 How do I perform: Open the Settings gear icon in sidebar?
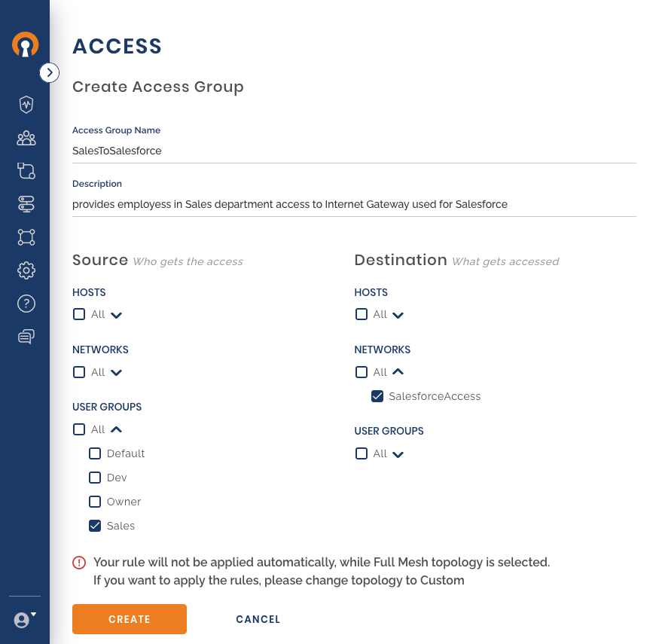(x=26, y=270)
